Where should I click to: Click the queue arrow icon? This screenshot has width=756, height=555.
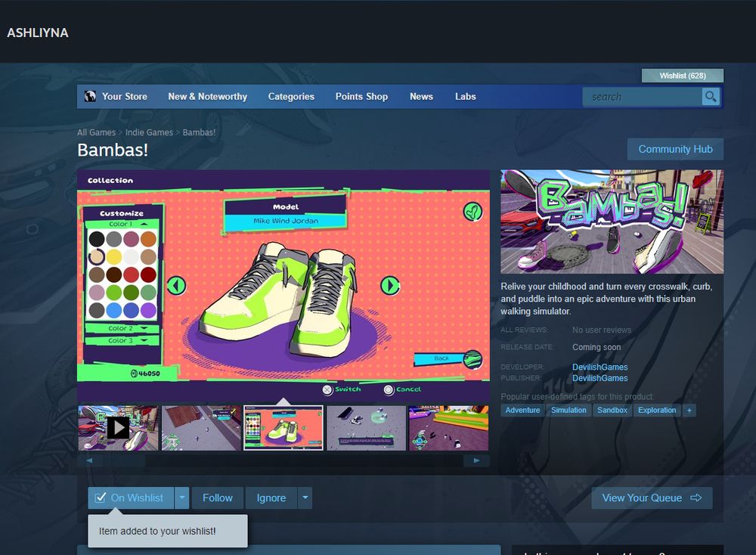point(696,498)
